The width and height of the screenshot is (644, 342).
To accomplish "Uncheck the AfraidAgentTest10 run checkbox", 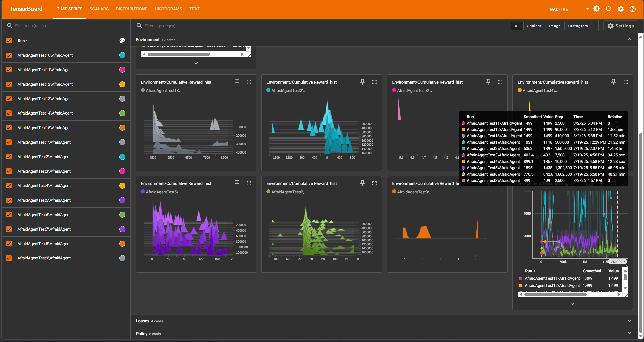I will pos(9,55).
